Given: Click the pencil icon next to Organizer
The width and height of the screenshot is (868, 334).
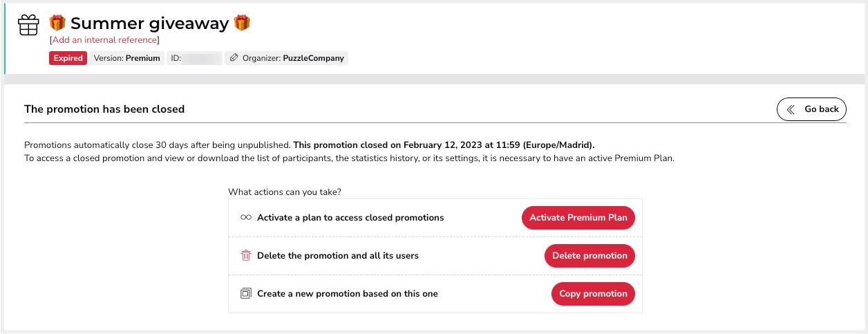Looking at the screenshot, I should coord(234,58).
